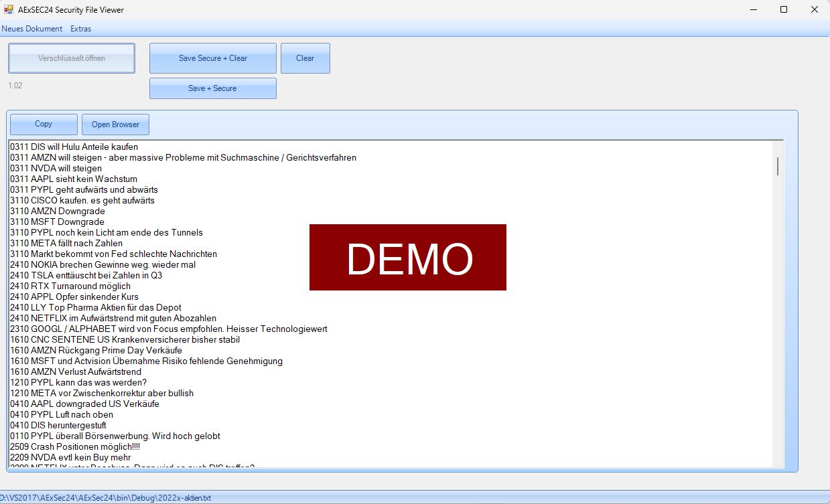Click the file path in the status bar
The width and height of the screenshot is (830, 504).
[106, 498]
